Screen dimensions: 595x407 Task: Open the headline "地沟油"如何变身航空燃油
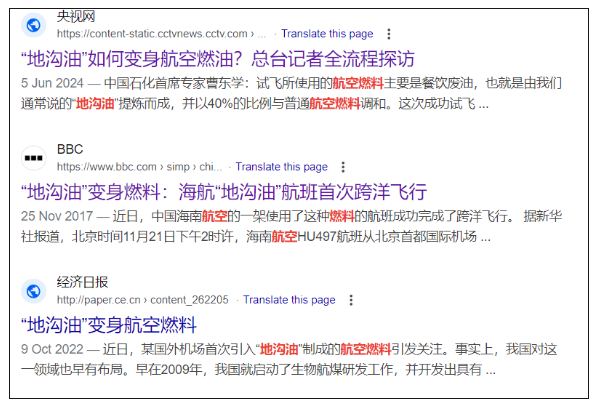pyautogui.click(x=217, y=59)
